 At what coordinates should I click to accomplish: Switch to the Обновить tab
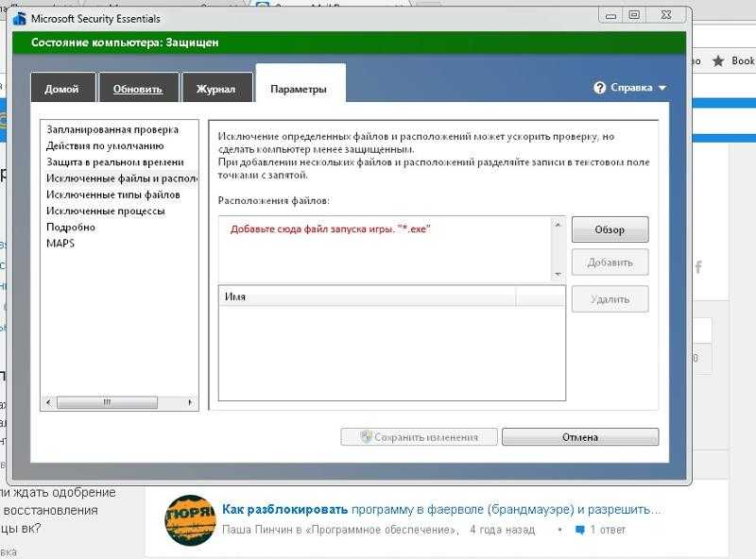(x=138, y=88)
